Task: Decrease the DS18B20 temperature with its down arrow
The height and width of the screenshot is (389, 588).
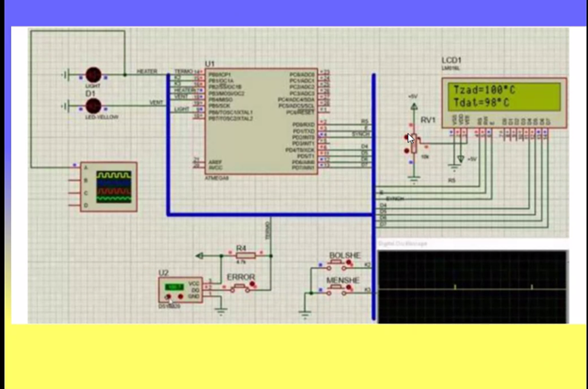Action: [x=168, y=297]
